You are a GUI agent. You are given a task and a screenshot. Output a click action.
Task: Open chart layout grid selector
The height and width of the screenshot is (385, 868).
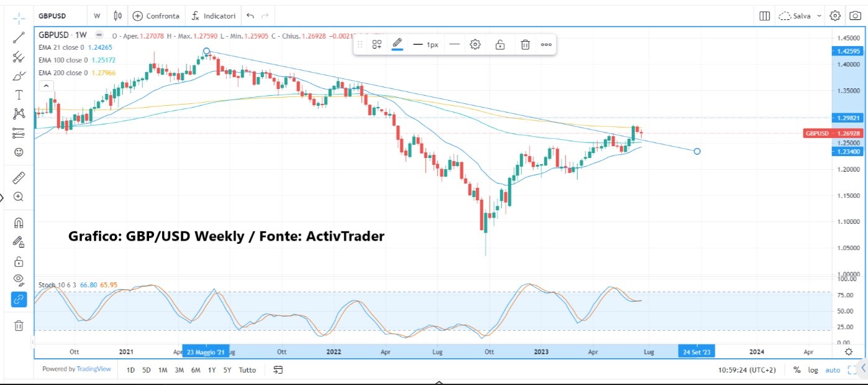click(x=764, y=16)
